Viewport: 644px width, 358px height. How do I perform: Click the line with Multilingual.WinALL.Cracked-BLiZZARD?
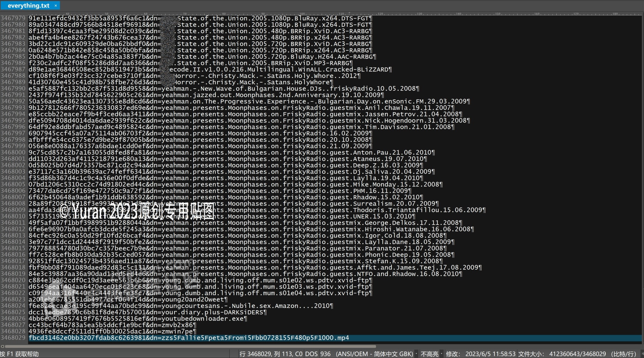click(210, 69)
